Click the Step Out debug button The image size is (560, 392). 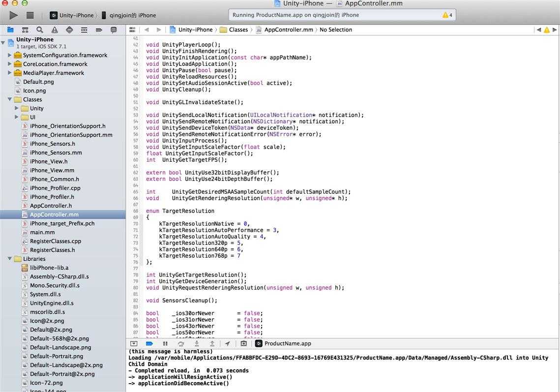click(x=212, y=343)
